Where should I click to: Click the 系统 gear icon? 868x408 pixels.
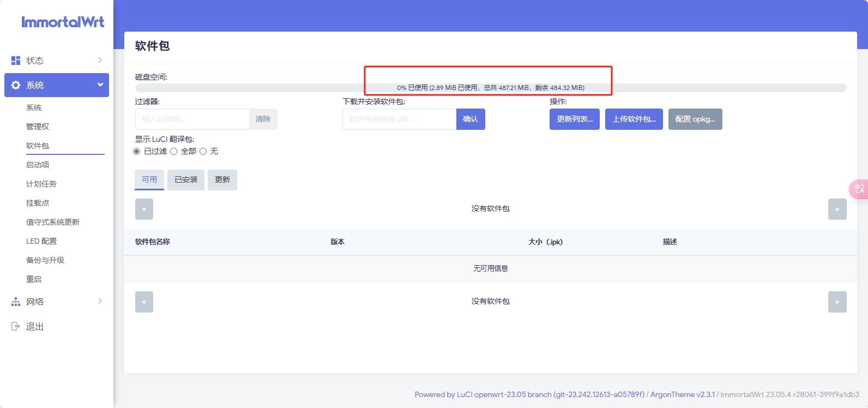pos(16,85)
